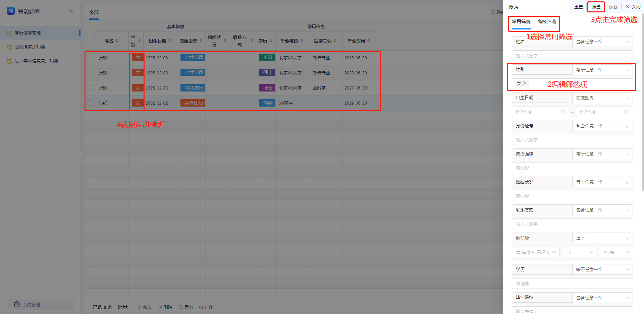
Task: Click the 姓名 keyword input field
Action: (573, 56)
